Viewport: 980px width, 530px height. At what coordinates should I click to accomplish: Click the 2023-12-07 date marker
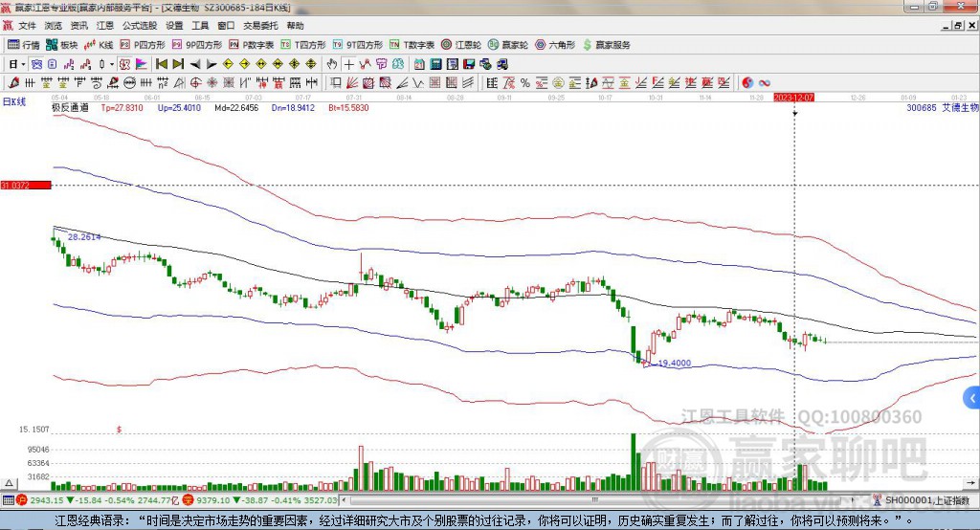(793, 99)
